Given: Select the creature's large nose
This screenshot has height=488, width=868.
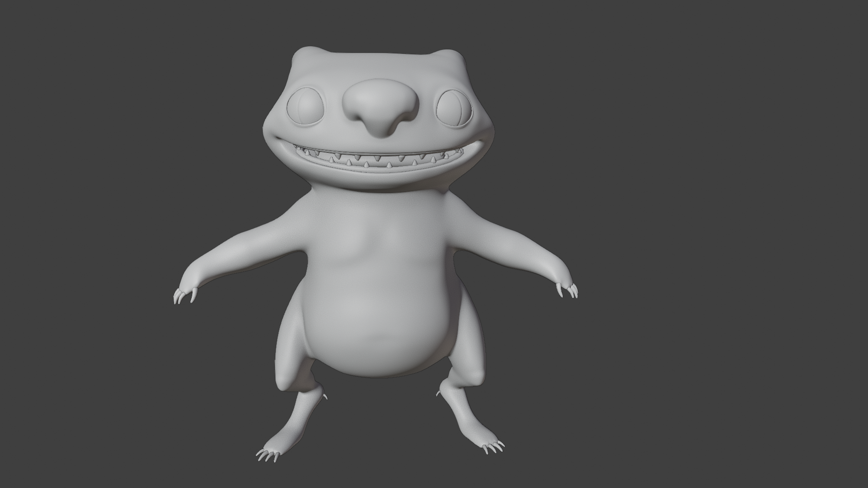Looking at the screenshot, I should click(x=379, y=108).
